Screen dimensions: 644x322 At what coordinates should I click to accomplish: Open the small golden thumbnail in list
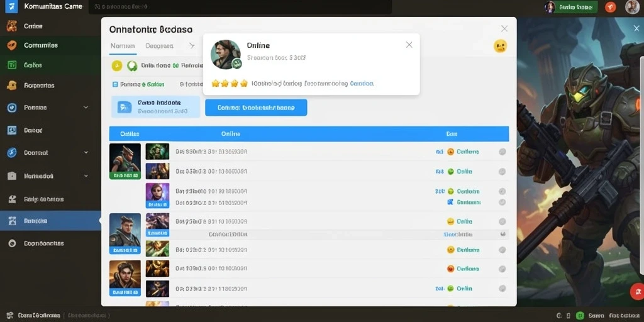pyautogui.click(x=157, y=269)
